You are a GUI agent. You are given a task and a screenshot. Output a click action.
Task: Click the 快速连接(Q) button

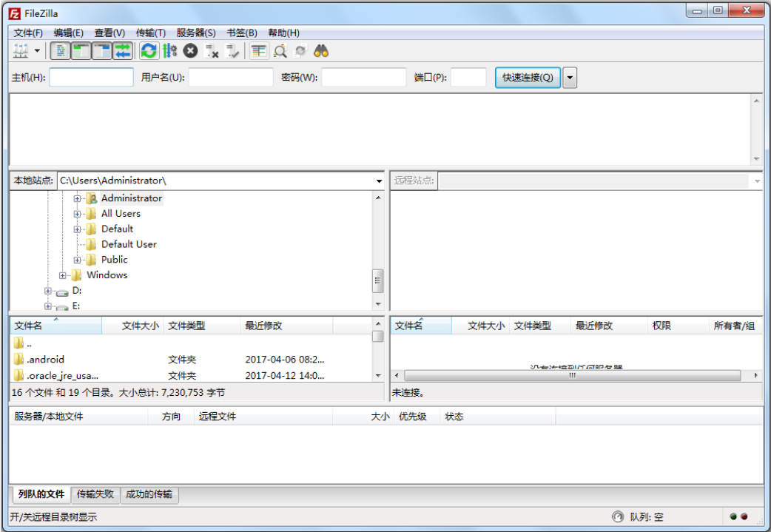point(527,77)
